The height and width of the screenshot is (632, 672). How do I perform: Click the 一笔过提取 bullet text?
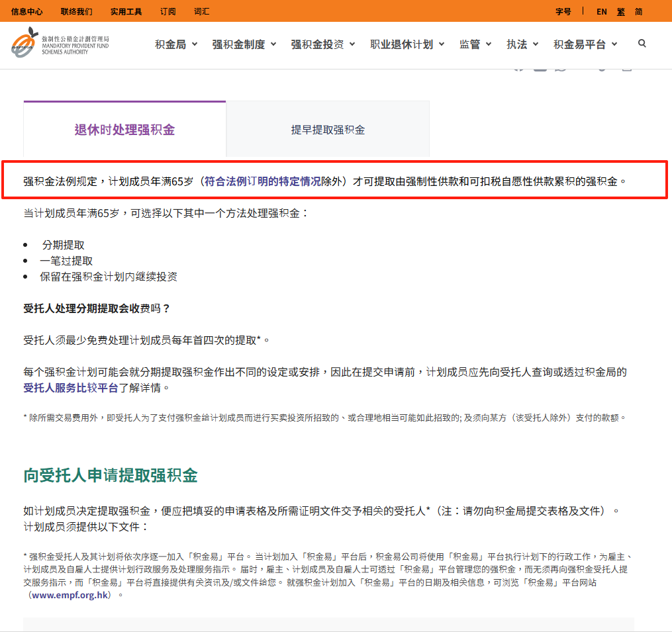point(66,261)
